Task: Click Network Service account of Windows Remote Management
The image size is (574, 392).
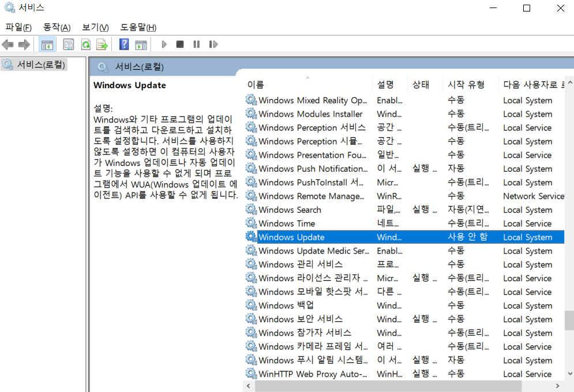Action: (x=534, y=196)
